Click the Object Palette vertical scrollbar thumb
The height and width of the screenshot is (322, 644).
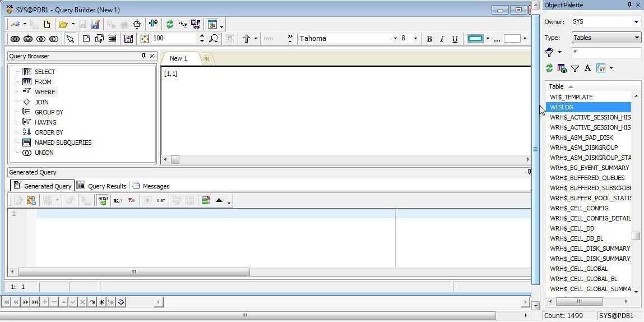pos(636,236)
